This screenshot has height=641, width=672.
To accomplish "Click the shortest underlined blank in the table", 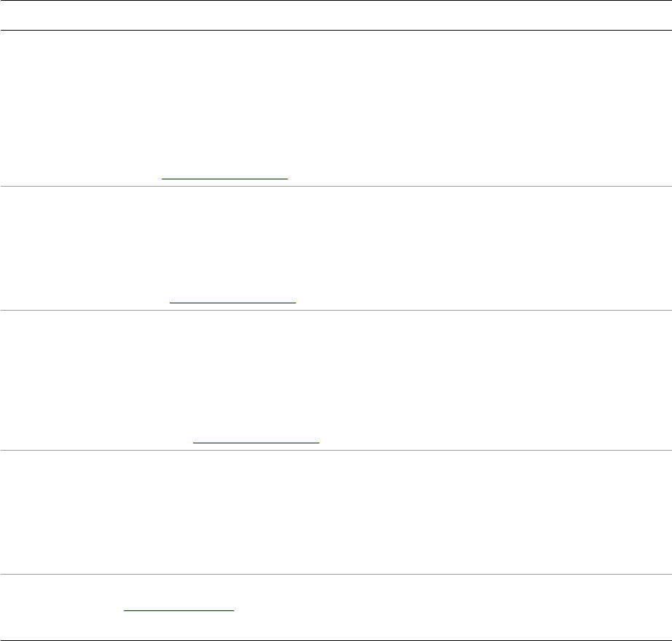I will coord(179,610).
